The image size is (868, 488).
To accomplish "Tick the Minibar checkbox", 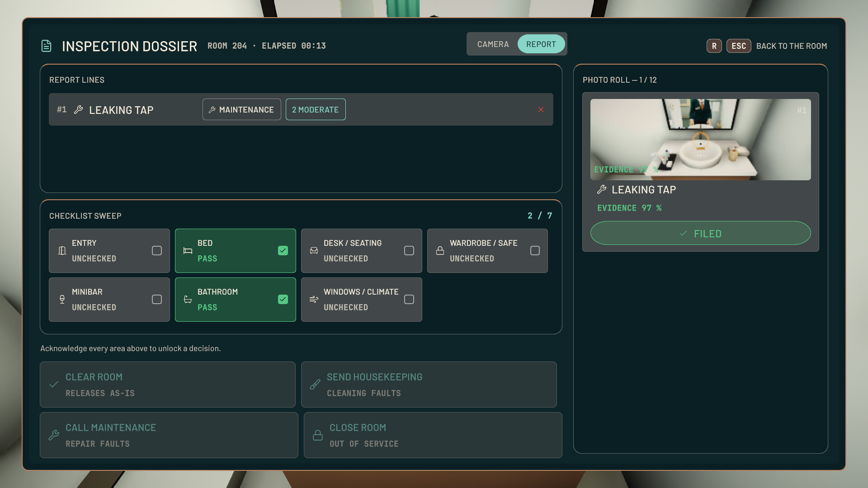I will point(157,300).
